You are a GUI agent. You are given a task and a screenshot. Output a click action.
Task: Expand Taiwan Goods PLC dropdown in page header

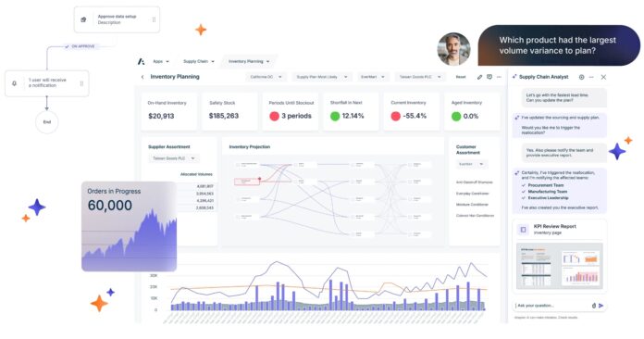pyautogui.click(x=420, y=77)
